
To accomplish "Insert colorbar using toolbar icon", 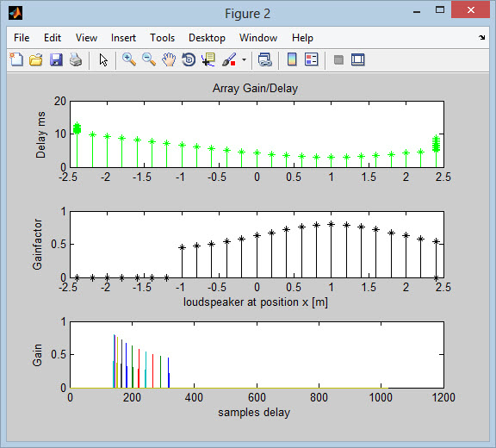I will tap(292, 59).
